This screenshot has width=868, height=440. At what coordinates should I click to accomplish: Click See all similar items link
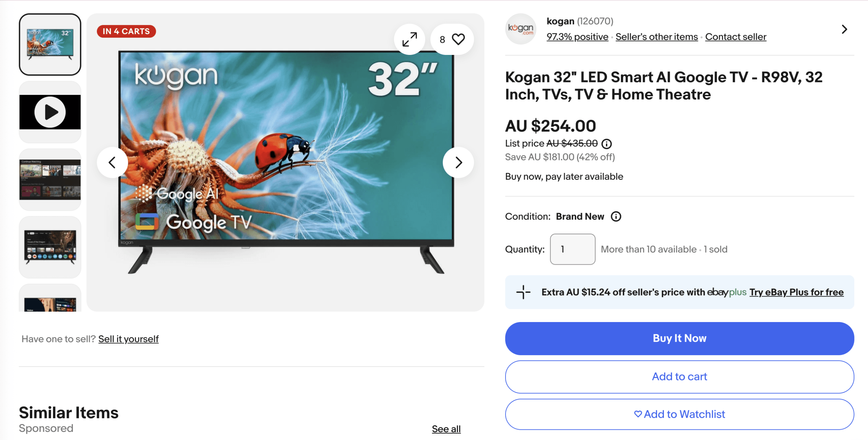point(446,429)
